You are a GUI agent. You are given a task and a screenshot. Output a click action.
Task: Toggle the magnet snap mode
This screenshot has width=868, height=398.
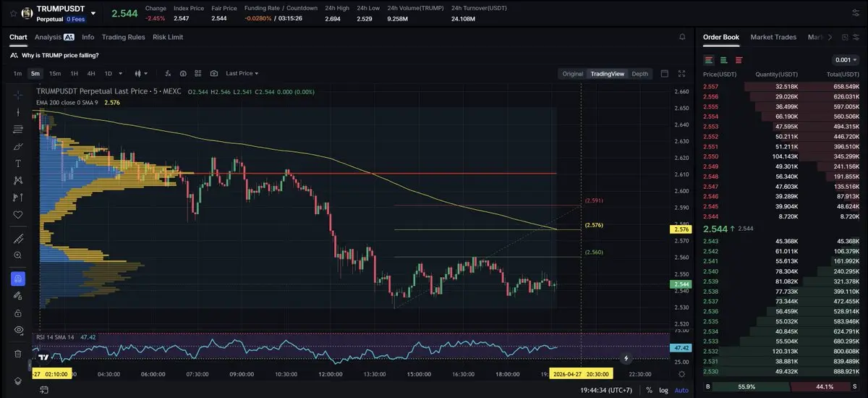pos(18,279)
